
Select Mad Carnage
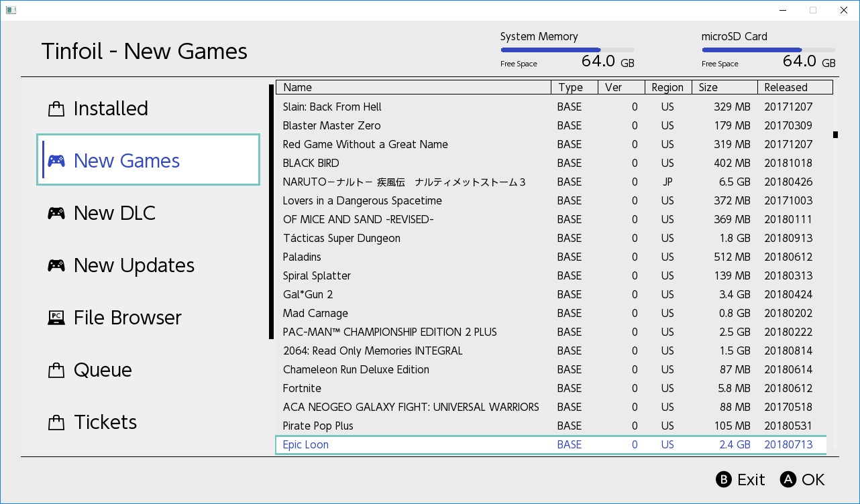tap(551, 313)
